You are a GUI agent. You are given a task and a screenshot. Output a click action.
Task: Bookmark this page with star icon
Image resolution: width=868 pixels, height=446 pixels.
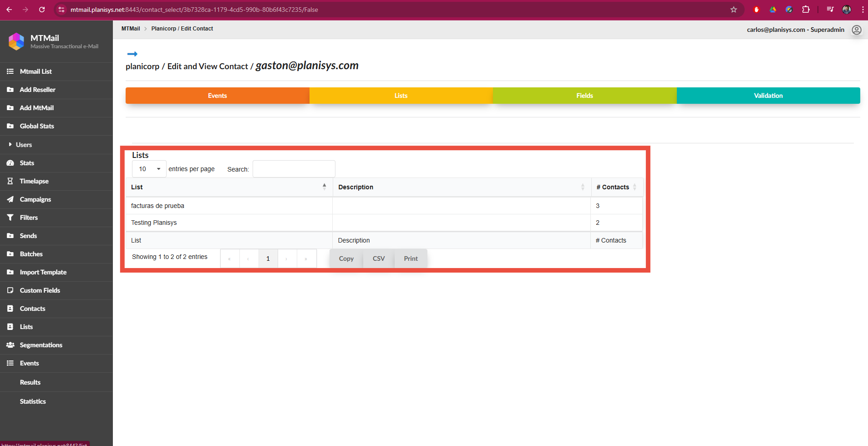coord(733,10)
